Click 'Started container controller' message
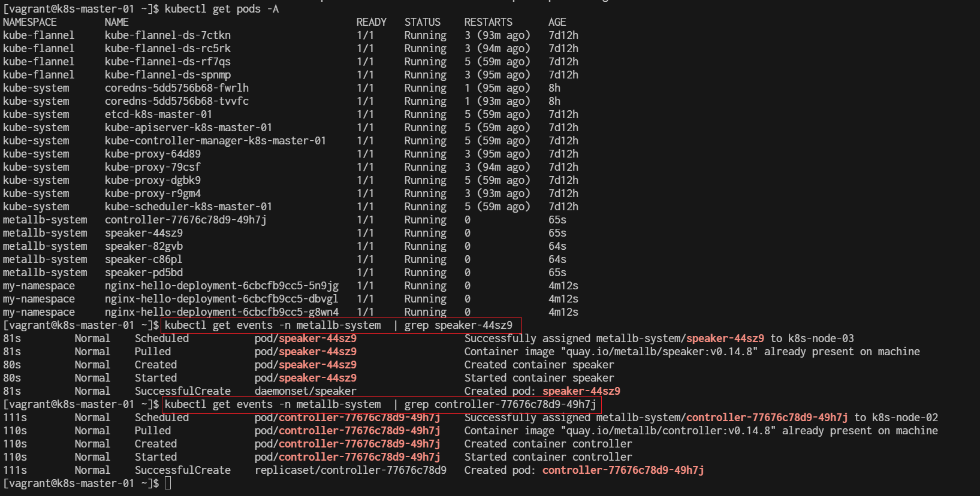980x496 pixels. click(548, 457)
